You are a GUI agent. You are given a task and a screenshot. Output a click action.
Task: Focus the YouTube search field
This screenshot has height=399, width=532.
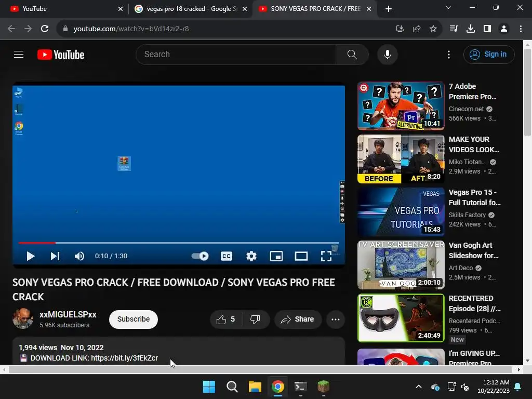tap(236, 54)
